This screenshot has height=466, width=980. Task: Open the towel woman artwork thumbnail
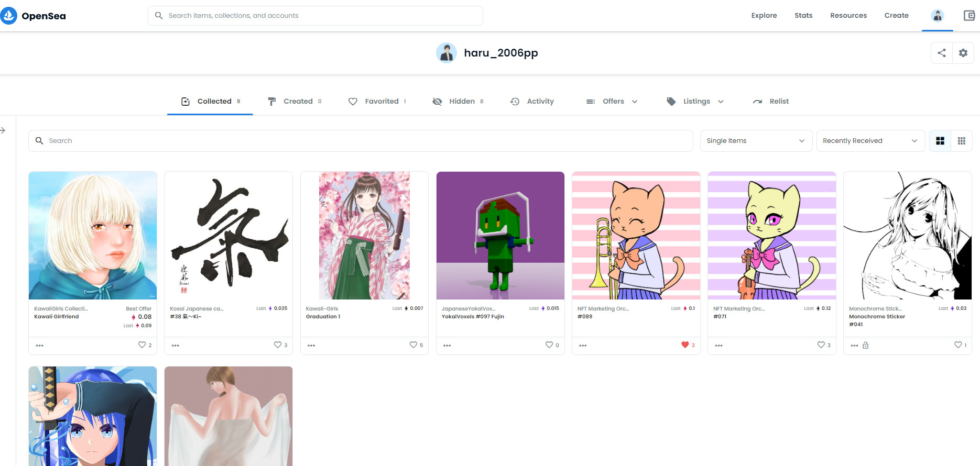pos(228,416)
